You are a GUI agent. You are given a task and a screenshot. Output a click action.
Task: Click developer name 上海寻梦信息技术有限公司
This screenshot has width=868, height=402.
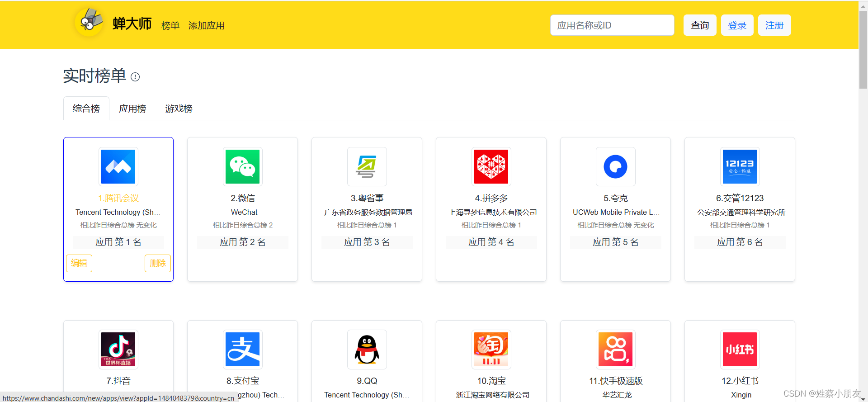click(492, 212)
